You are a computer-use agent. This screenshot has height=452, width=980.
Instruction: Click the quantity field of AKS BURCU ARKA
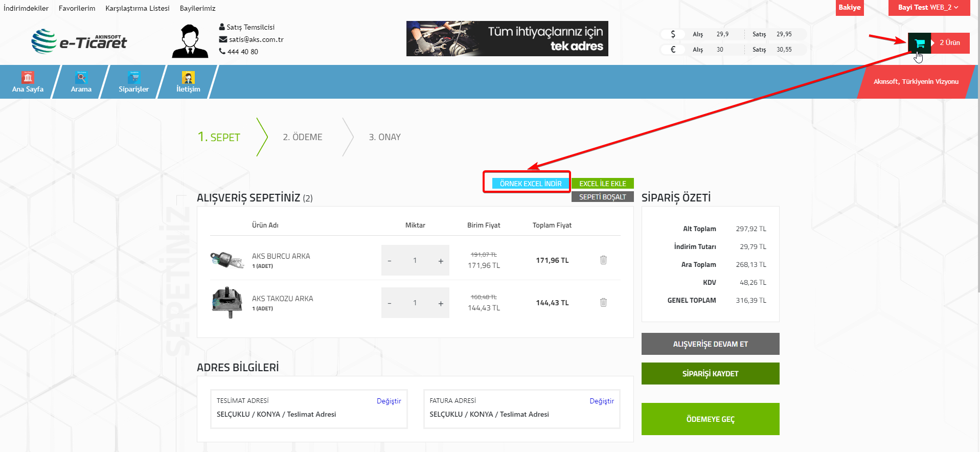[x=415, y=260]
